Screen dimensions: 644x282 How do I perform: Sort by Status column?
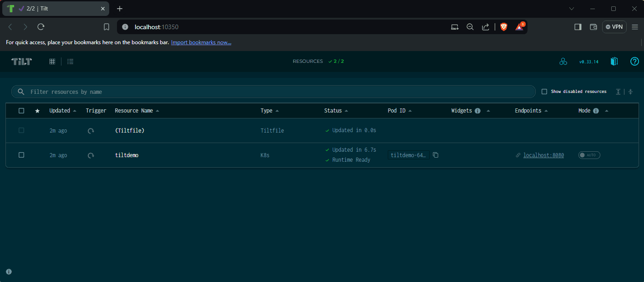[x=336, y=111]
